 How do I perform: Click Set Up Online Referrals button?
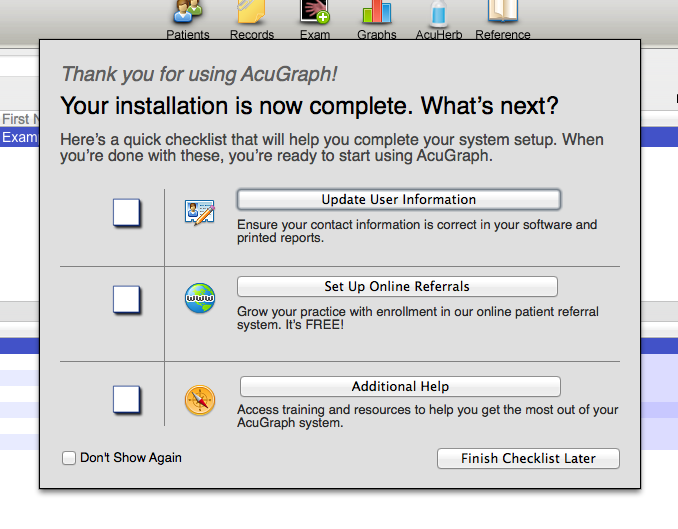pyautogui.click(x=397, y=286)
